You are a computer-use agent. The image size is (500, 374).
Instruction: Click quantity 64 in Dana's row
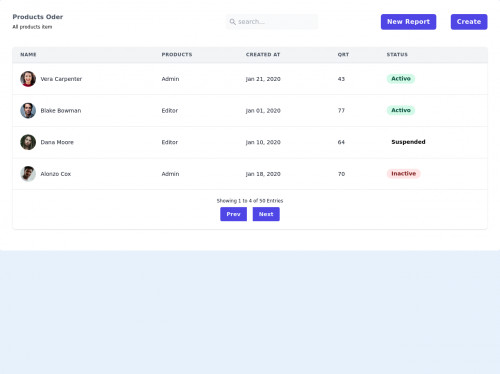pyautogui.click(x=341, y=142)
